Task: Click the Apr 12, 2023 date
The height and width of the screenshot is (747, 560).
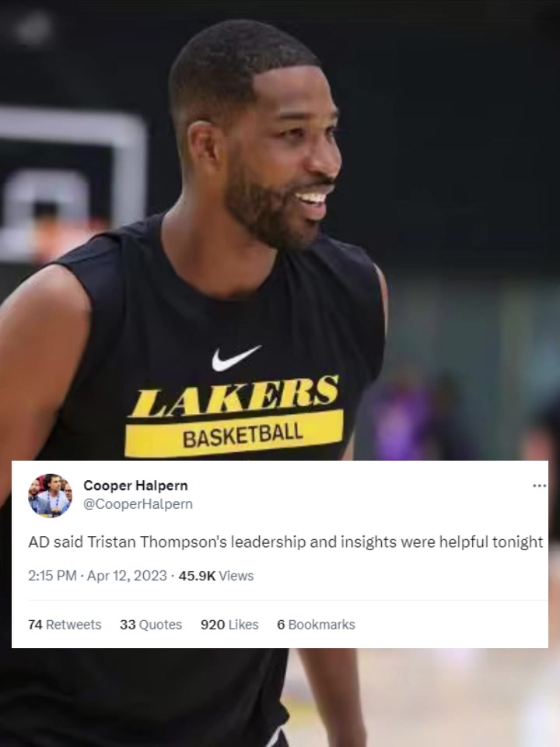Action: (x=127, y=576)
